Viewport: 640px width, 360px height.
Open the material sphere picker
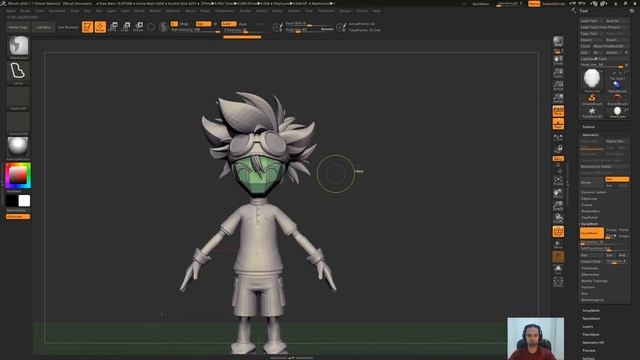pos(18,147)
